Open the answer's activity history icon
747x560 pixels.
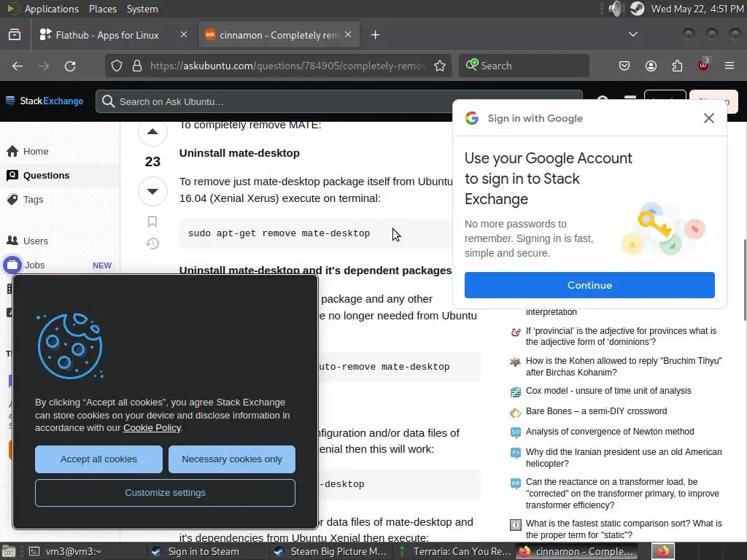152,244
